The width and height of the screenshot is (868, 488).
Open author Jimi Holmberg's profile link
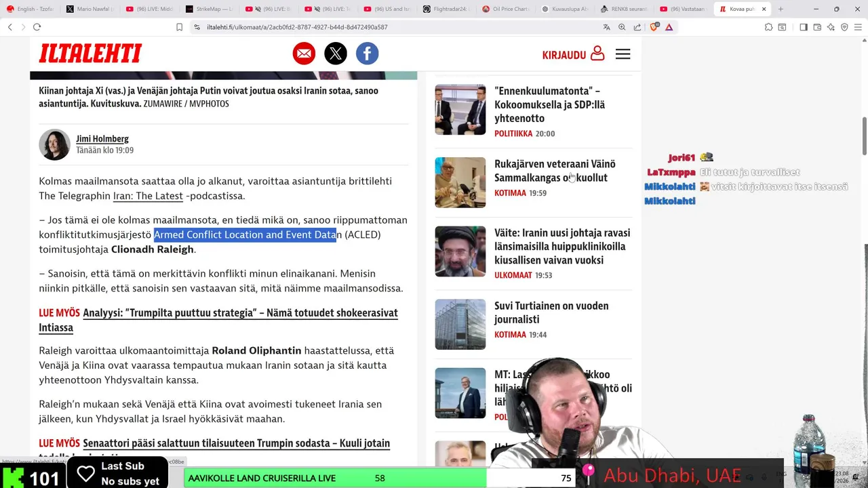coord(102,139)
